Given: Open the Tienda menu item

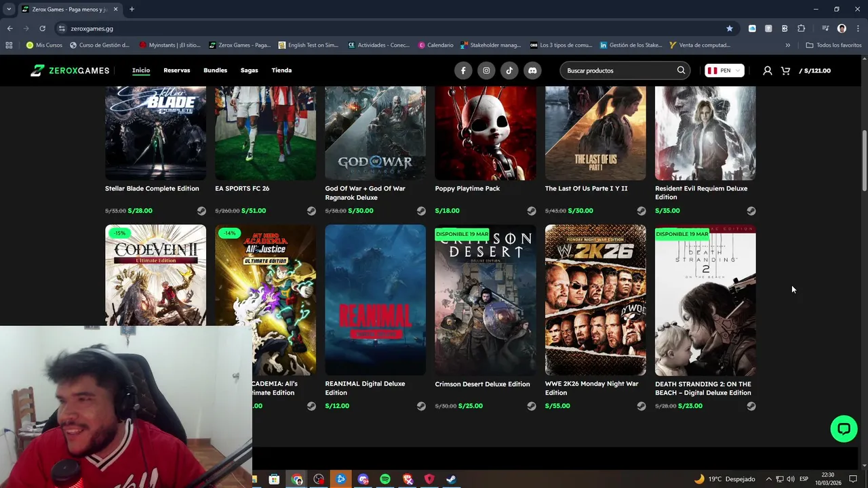Looking at the screenshot, I should (281, 70).
